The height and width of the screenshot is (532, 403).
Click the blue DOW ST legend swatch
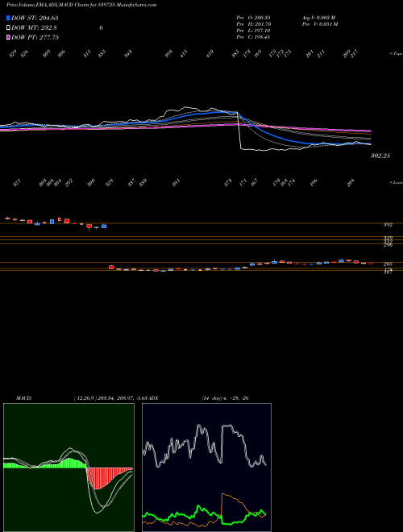pos(8,18)
